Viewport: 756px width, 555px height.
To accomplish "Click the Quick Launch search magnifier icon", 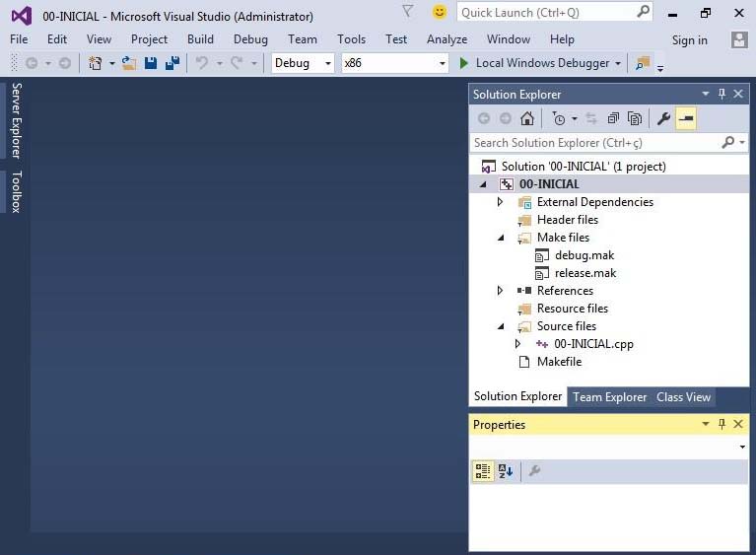I will pyautogui.click(x=643, y=12).
